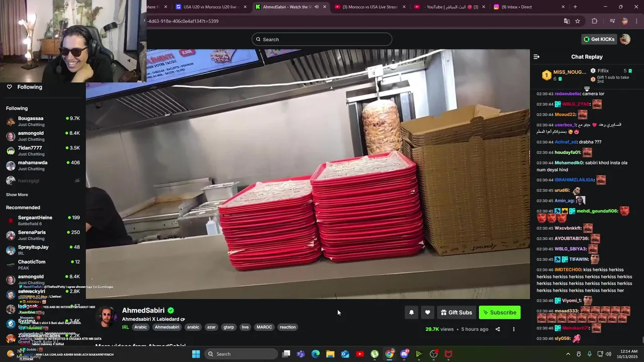Viewport: 644px width, 362px height.
Task: Open ChaoticTom recommended channel
Action: tap(43, 264)
